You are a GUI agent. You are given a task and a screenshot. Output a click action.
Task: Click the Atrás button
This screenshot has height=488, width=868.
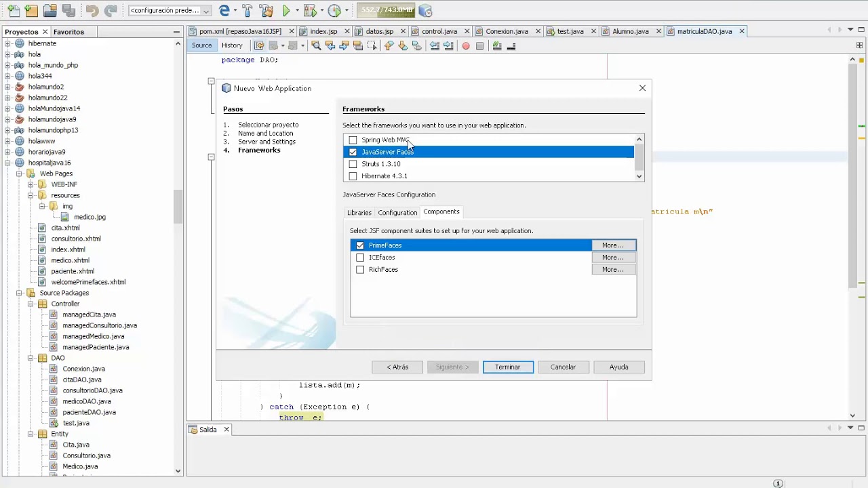(397, 367)
